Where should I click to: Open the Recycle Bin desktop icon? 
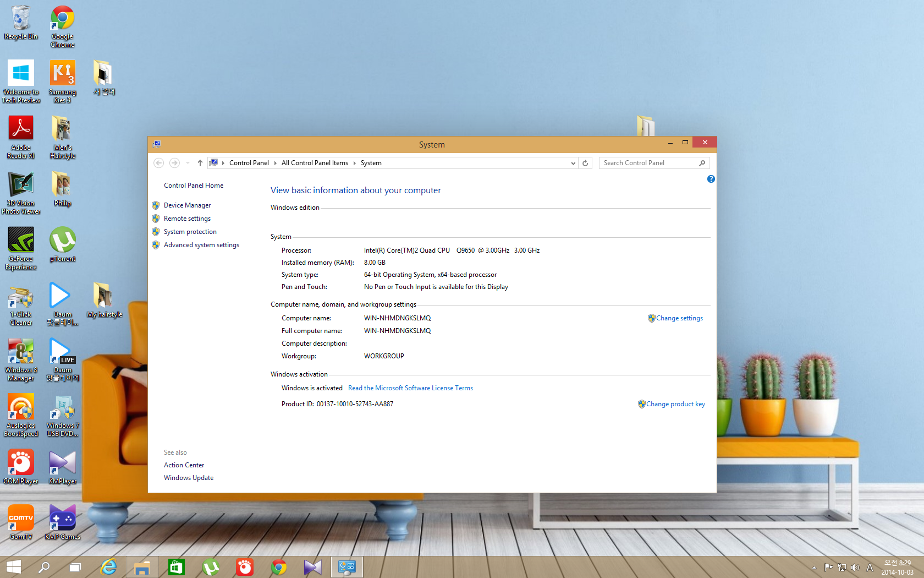pos(21,23)
